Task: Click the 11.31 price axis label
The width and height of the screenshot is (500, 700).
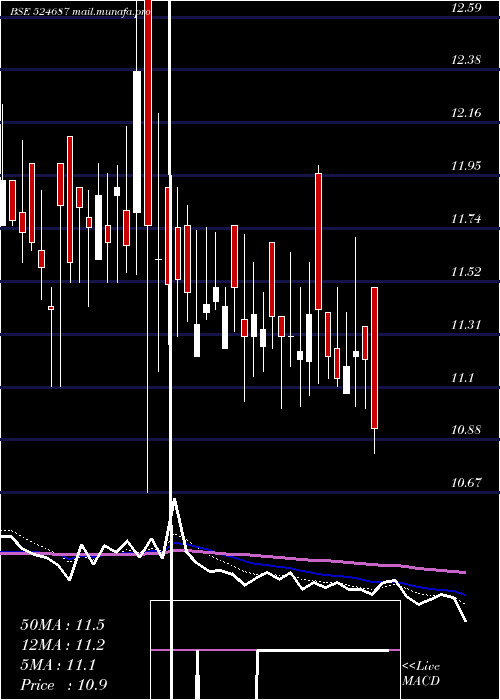Action: (x=466, y=325)
